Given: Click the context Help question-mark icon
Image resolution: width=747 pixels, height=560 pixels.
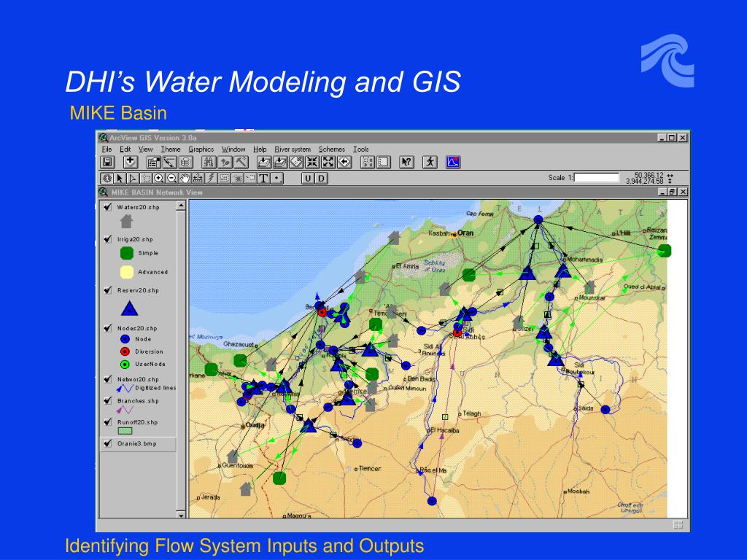Looking at the screenshot, I should tap(406, 163).
